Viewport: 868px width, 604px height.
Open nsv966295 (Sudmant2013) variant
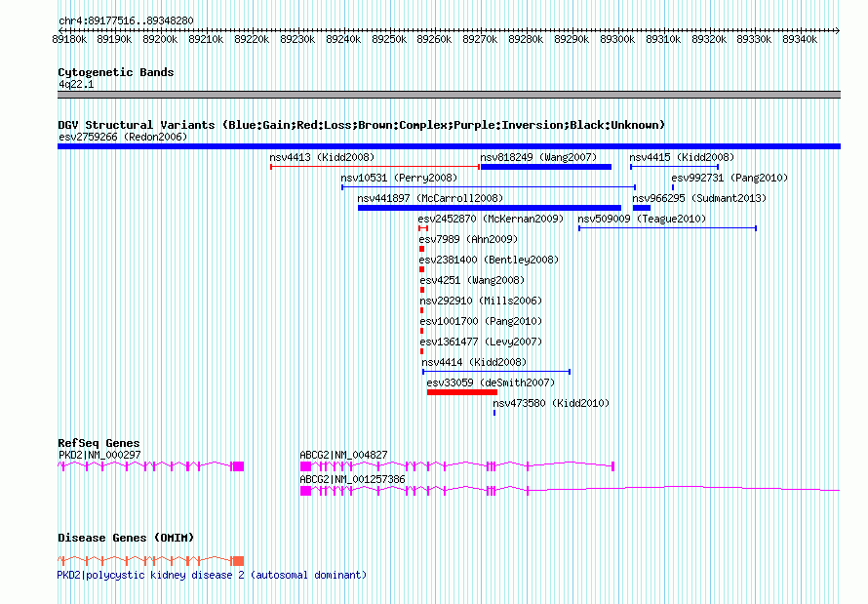tap(699, 198)
